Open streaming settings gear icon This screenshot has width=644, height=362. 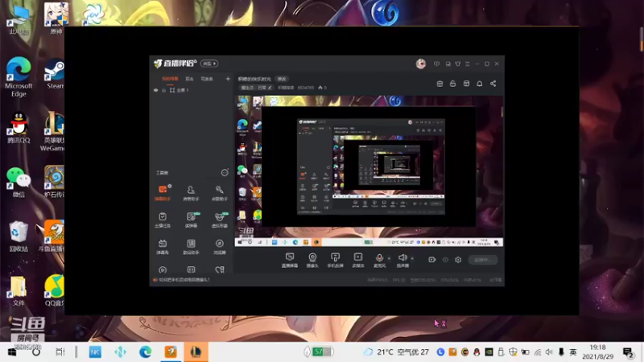coord(458,260)
